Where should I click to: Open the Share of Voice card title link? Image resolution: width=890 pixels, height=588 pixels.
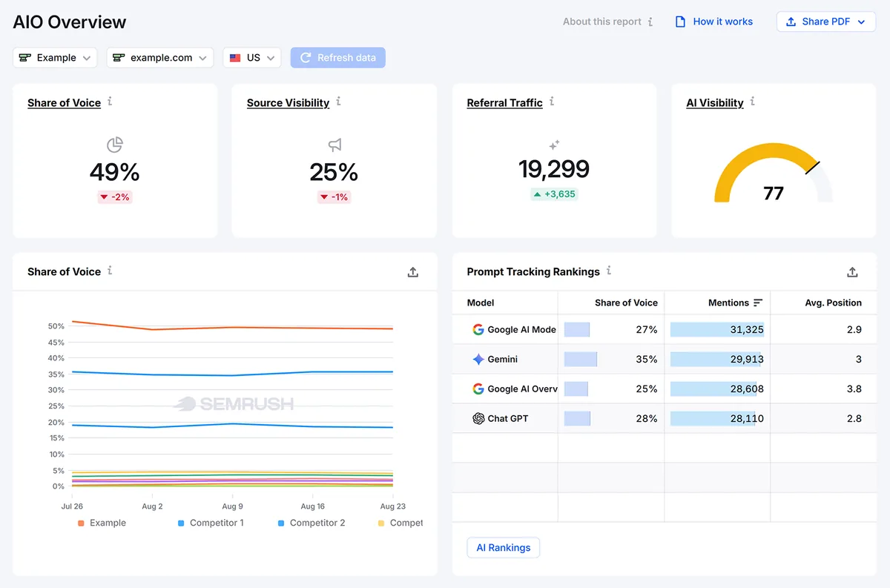click(64, 103)
